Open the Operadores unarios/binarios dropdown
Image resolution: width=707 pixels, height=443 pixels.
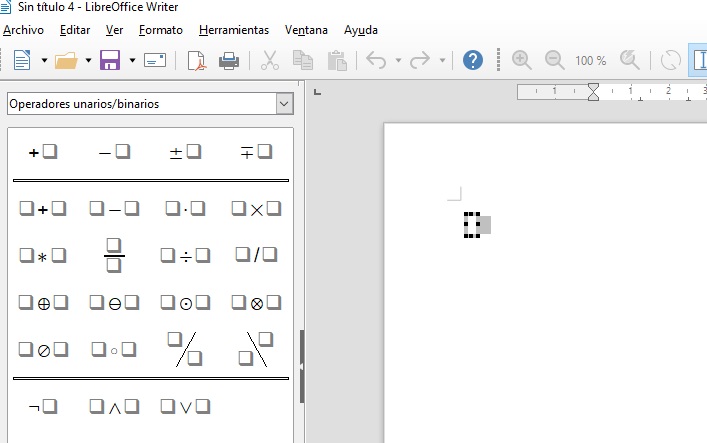(x=284, y=104)
